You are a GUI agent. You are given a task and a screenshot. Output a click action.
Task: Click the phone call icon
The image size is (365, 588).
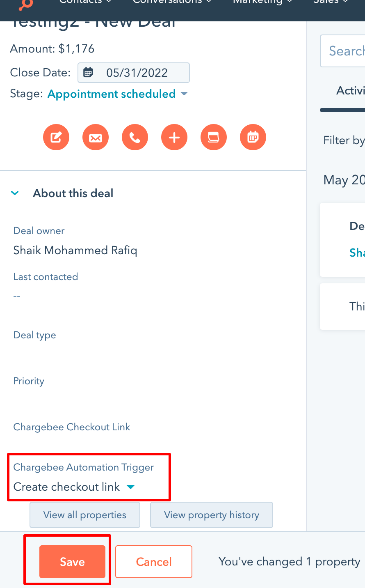click(x=135, y=137)
